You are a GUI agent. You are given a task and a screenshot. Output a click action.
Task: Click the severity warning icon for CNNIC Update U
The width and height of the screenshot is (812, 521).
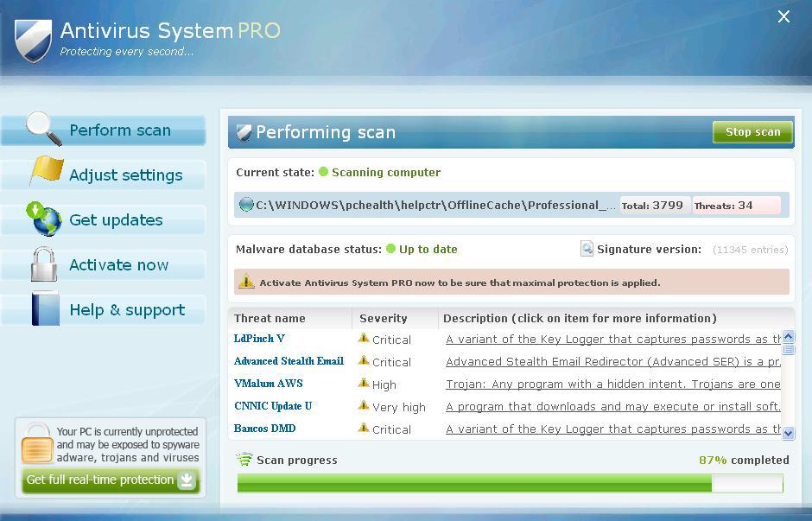click(x=364, y=405)
